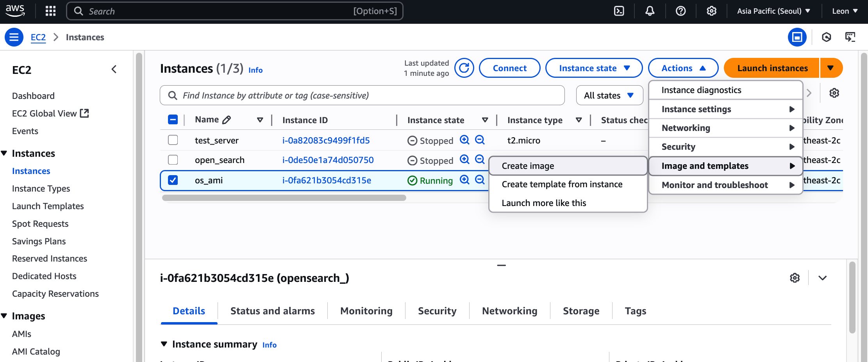The height and width of the screenshot is (362, 868).
Task: Switch to the Status and alarms tab
Action: (x=272, y=311)
